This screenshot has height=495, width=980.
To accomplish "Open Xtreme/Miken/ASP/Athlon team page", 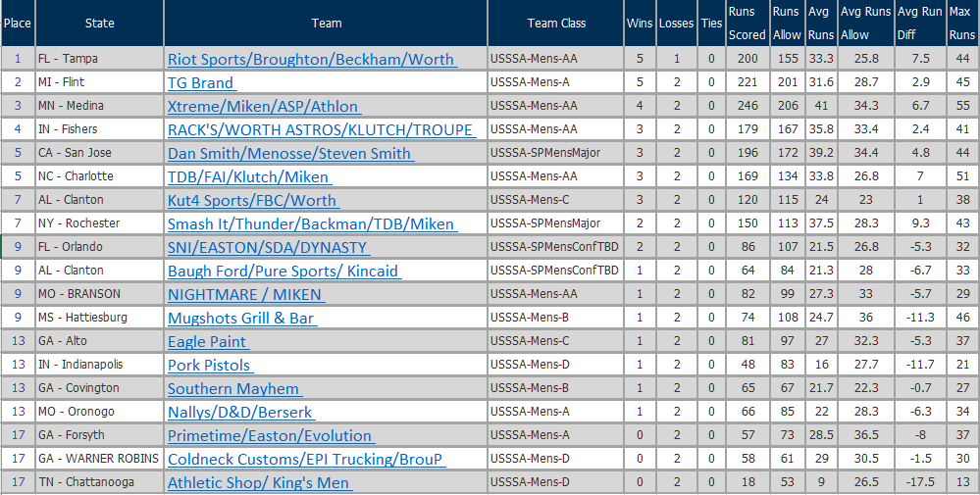I will [265, 106].
